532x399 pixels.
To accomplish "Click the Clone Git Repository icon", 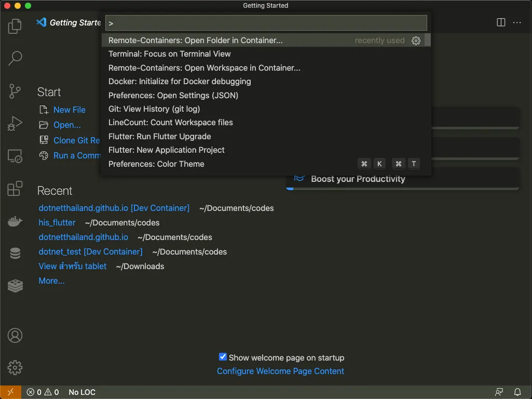I will [44, 140].
